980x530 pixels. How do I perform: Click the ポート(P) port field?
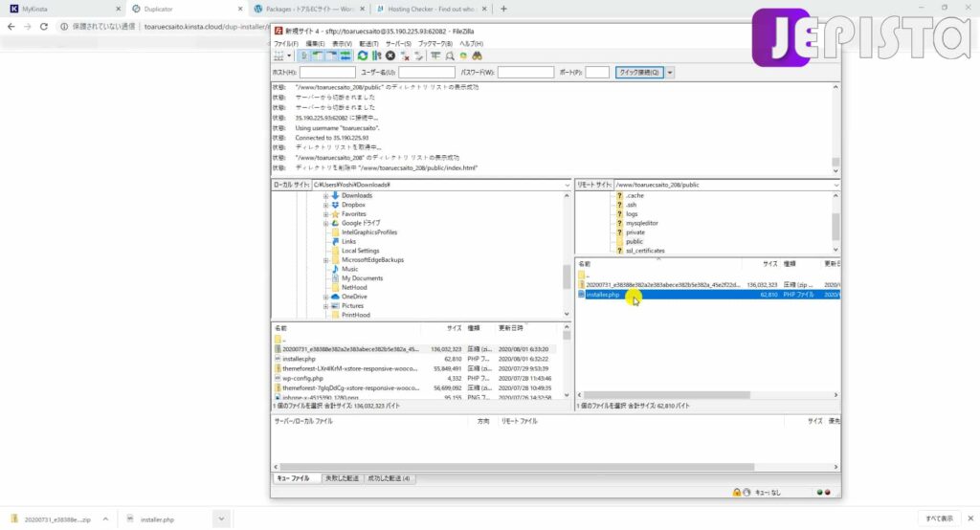click(597, 73)
